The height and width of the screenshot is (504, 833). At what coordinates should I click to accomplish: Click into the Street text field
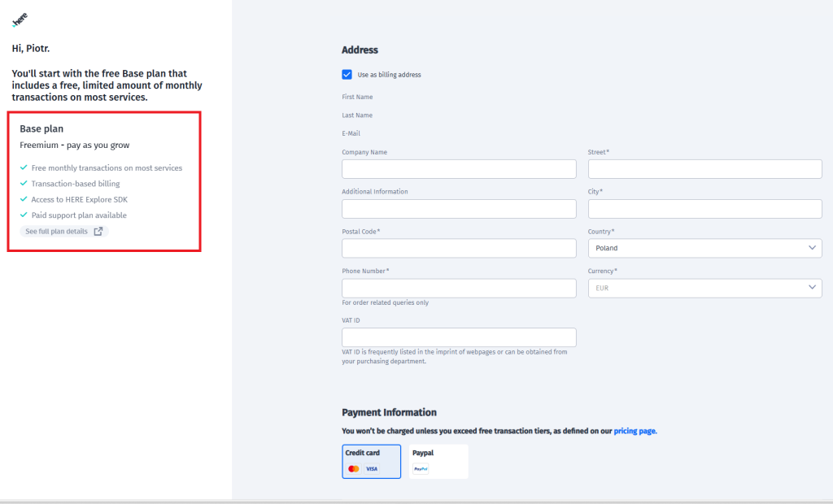(704, 169)
